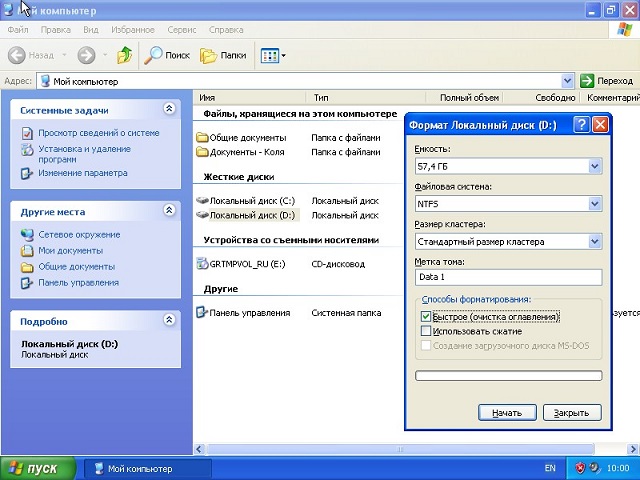
Task: Uncheck Быстрое (очистка оглавления) checkbox
Action: (x=426, y=316)
